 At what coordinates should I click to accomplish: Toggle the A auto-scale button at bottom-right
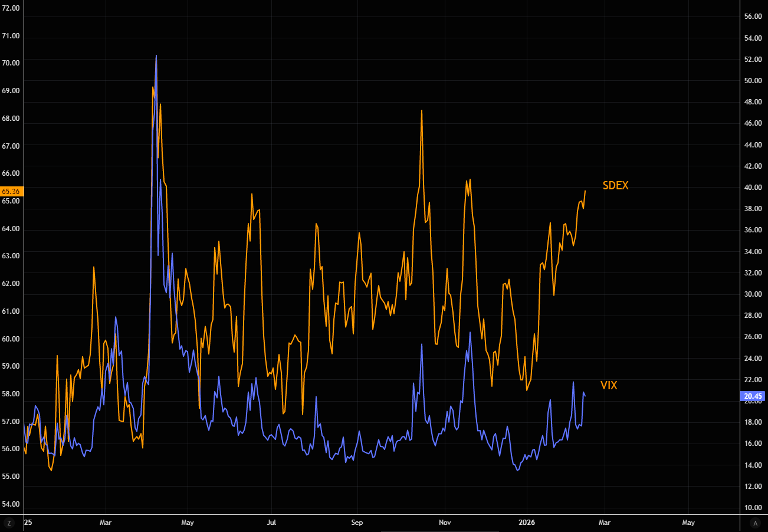(x=754, y=523)
